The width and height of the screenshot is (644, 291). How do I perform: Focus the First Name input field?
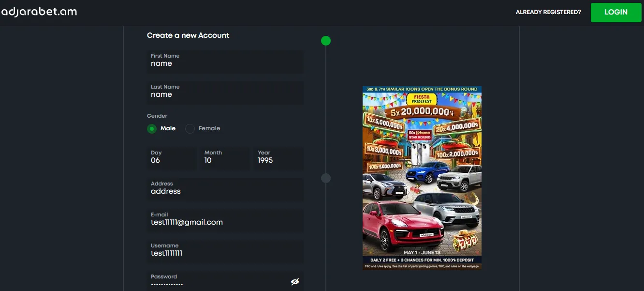(x=225, y=62)
